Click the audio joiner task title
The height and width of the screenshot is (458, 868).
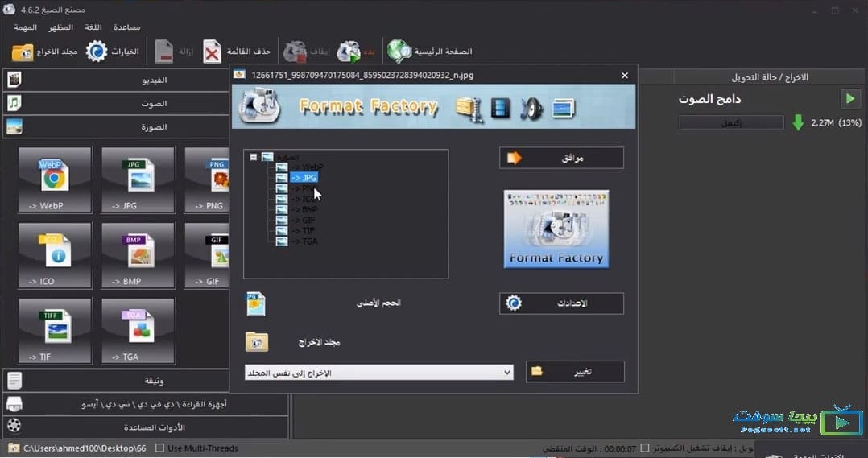click(709, 100)
